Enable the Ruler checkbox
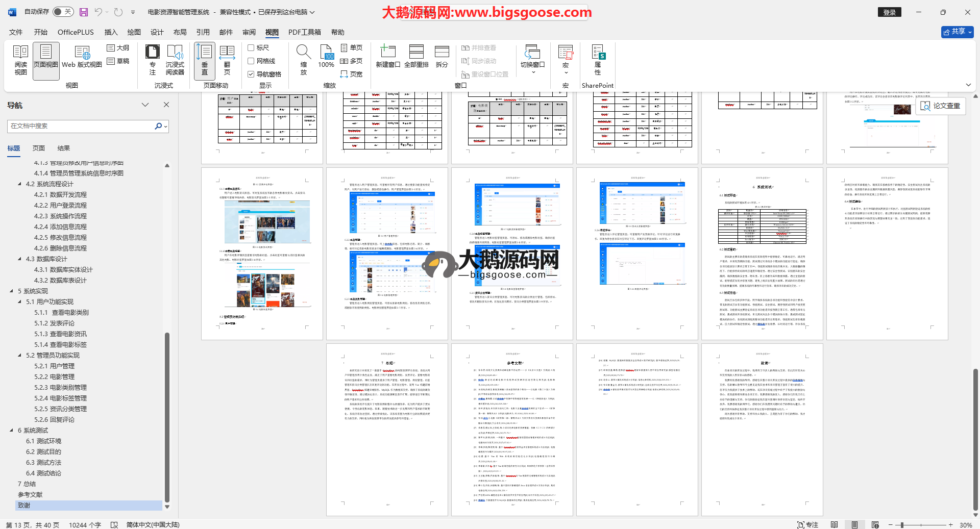Image resolution: width=980 pixels, height=529 pixels. coord(251,47)
